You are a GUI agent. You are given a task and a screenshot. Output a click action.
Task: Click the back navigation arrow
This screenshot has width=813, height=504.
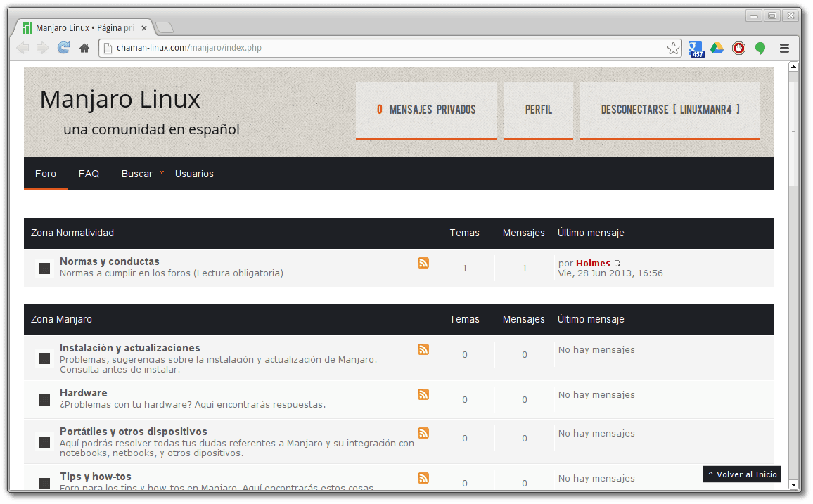coord(22,48)
